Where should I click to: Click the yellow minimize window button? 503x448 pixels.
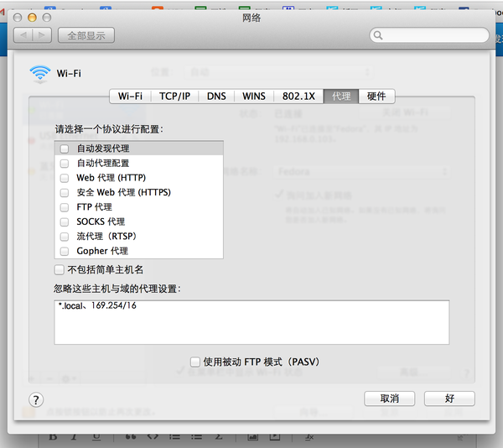(32, 18)
